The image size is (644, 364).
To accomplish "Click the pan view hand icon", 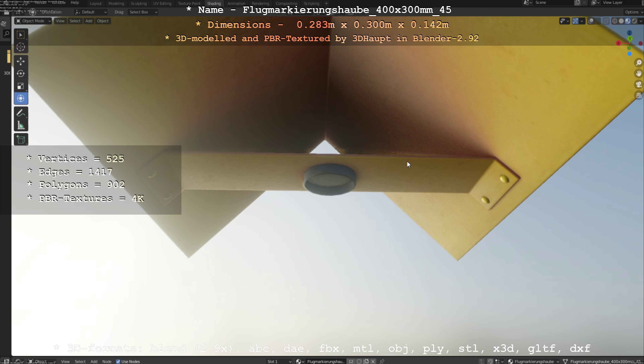I will pos(639,73).
